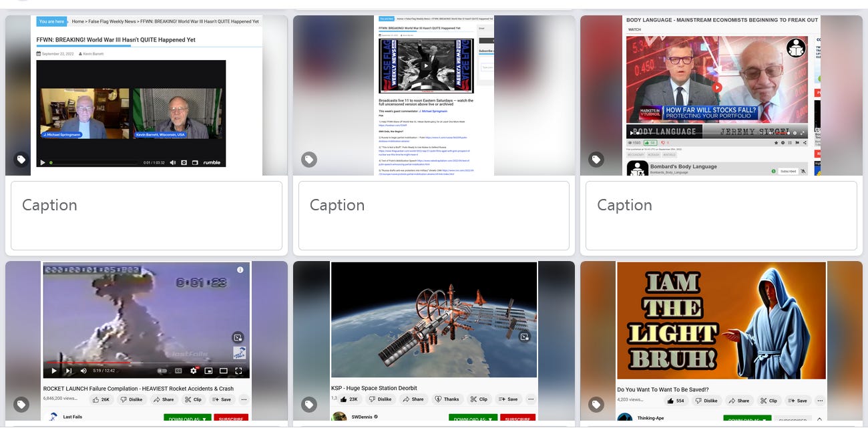The height and width of the screenshot is (434, 868).
Task: Toggle autoplay switch in rocket launch player
Action: pyautogui.click(x=162, y=371)
